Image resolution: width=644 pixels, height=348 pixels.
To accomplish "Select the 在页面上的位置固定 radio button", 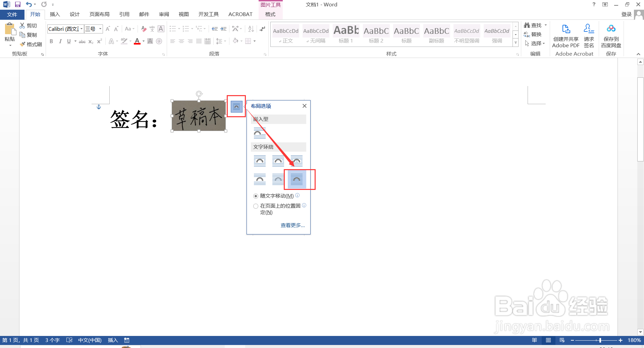I will 256,206.
